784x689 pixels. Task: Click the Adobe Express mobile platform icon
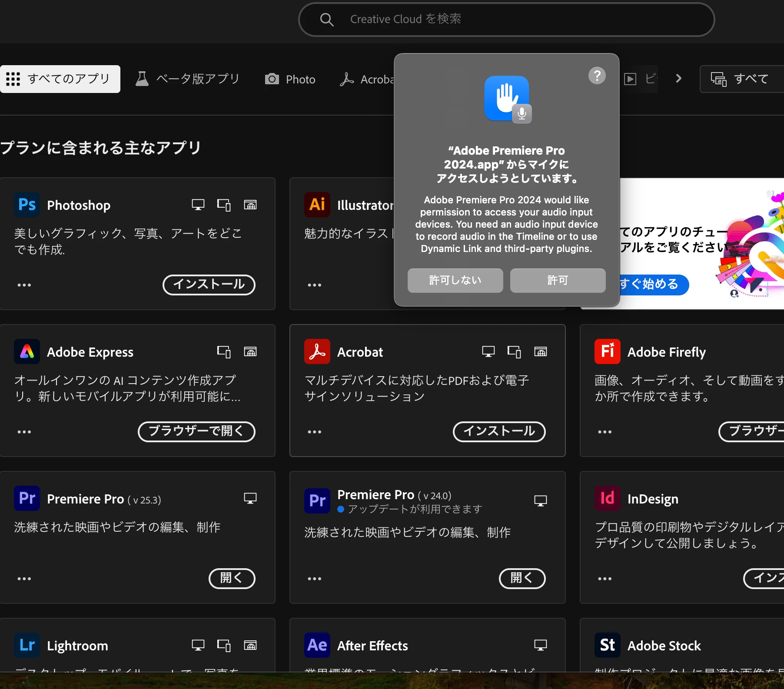pyautogui.click(x=224, y=351)
